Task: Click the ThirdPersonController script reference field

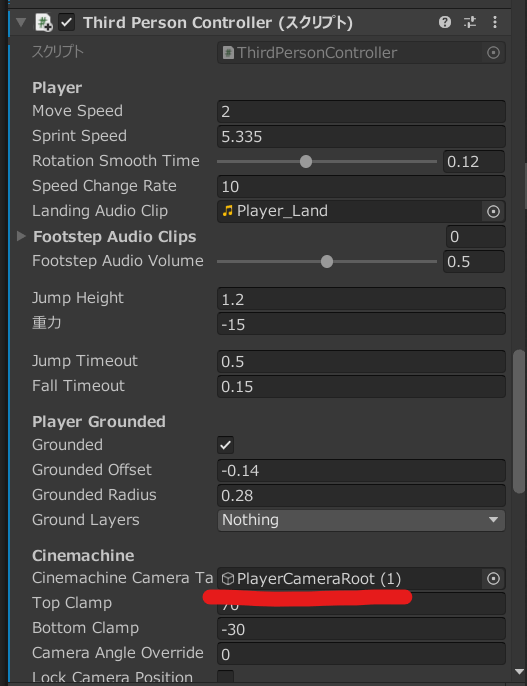Action: pyautogui.click(x=349, y=53)
